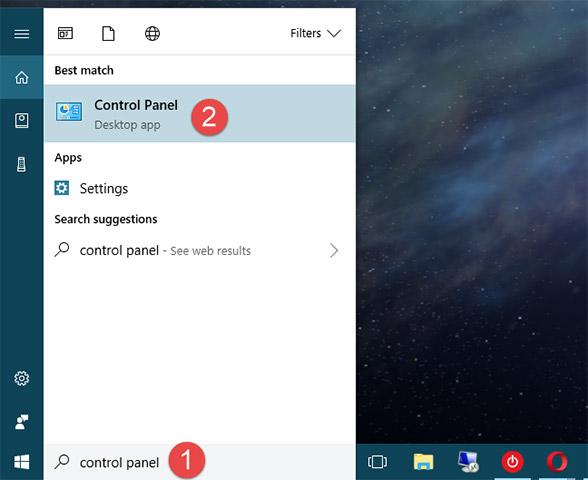
Task: Expand the web results chevron arrow
Action: point(334,250)
